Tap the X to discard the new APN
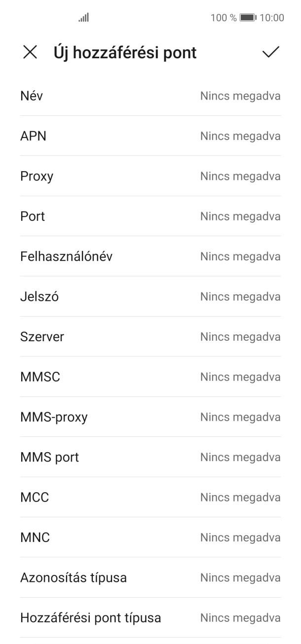Image resolution: width=301 pixels, height=644 pixels. (31, 53)
